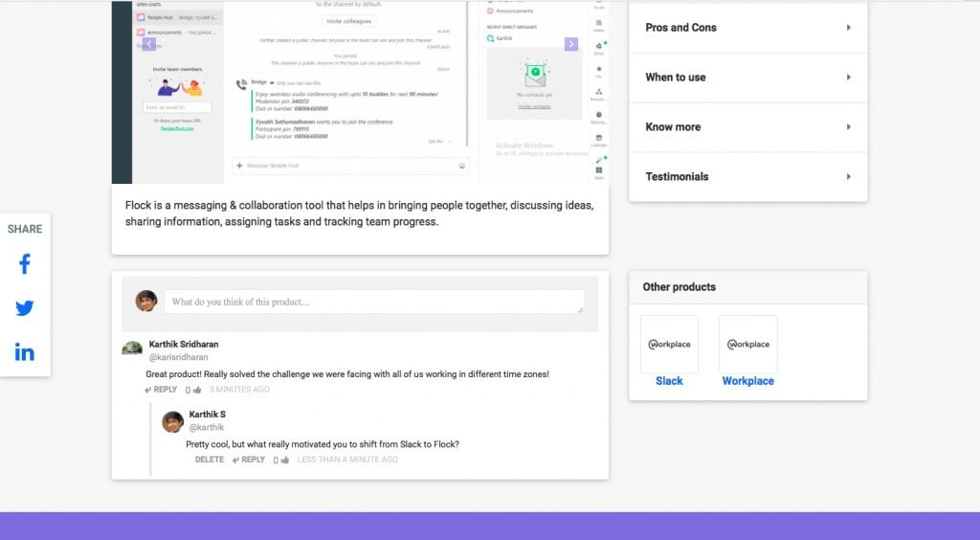Go to previous Flock screenshot
980x540 pixels.
[148, 44]
